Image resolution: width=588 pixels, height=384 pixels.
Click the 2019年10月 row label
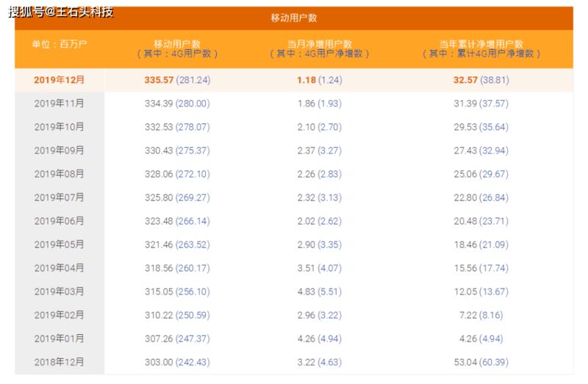pos(60,127)
